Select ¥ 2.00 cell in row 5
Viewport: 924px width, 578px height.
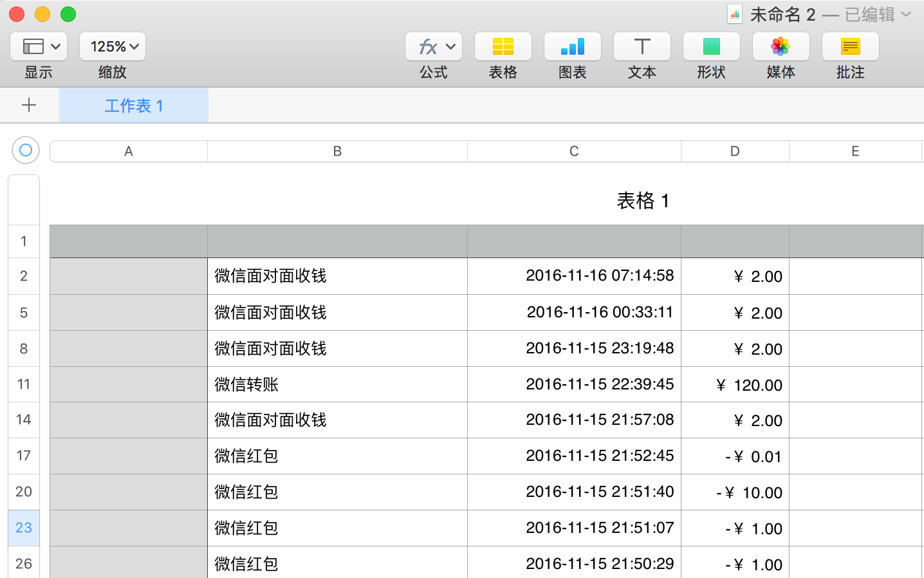735,313
